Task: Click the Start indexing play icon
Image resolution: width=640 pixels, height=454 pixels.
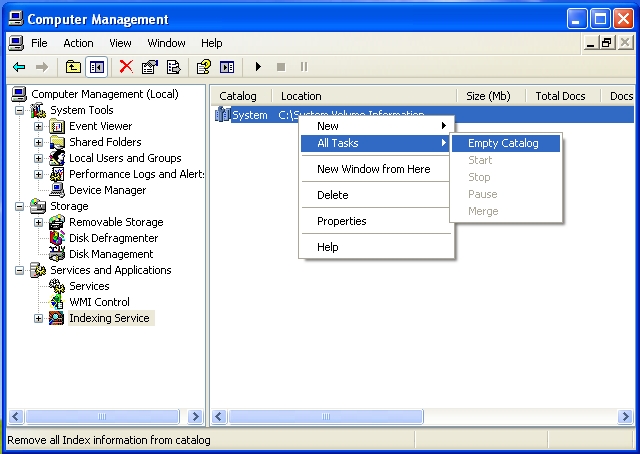Action: 258,67
